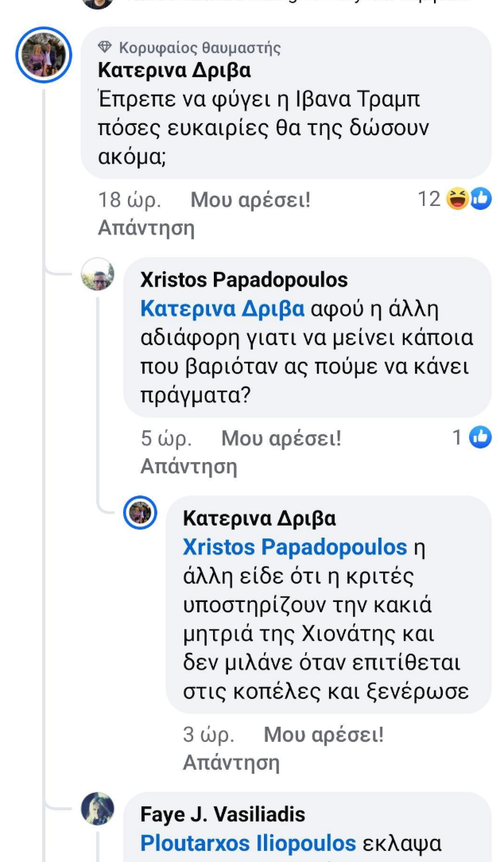Reply to Xristos Papadopoulos's comment
Image resolution: width=504 pixels, height=862 pixels.
[188, 466]
